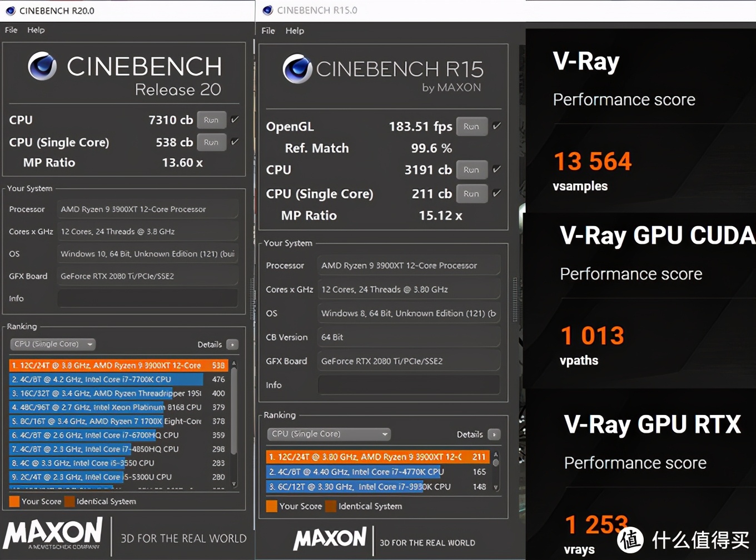Click the Cinebench R15 sphere logo
Screen dimensions: 756x560
tap(297, 69)
